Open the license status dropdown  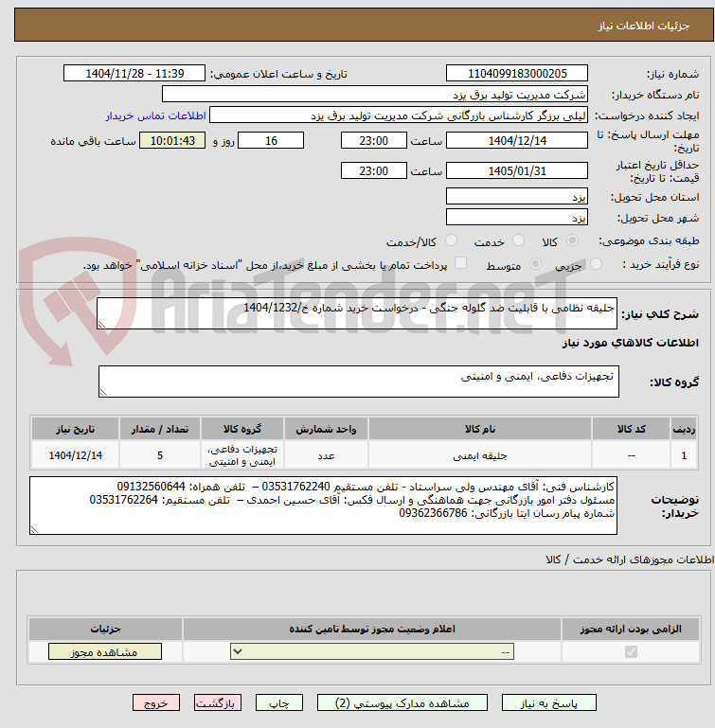tap(372, 652)
